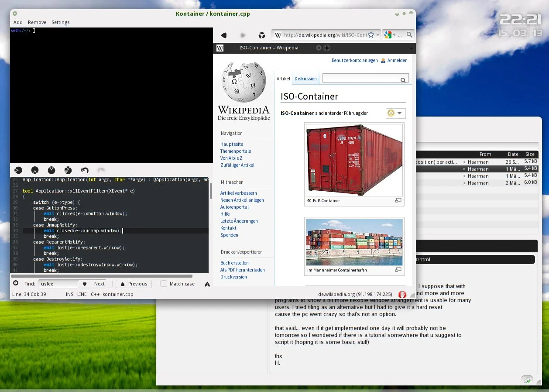Click the browser reload icon

tap(262, 35)
